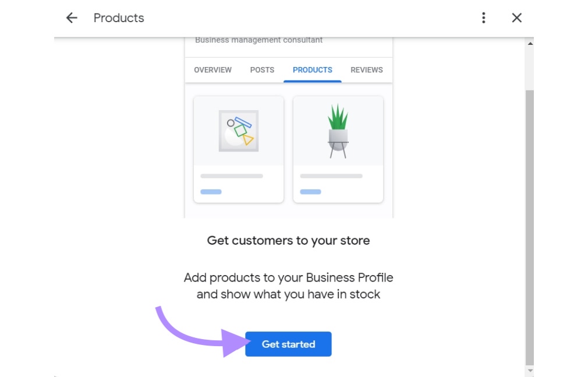Switch to the OVERVIEW tab
588x377 pixels.
212,70
